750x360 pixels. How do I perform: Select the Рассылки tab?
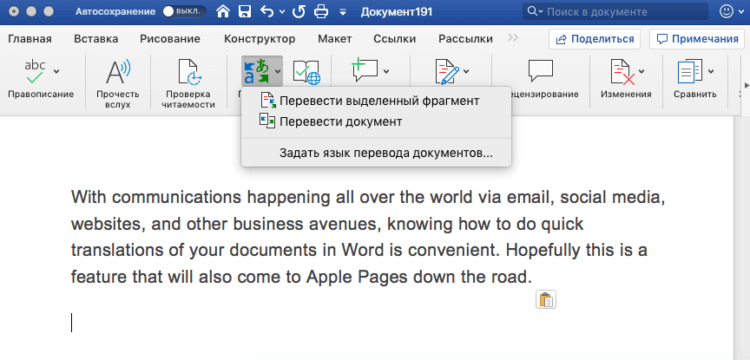pyautogui.click(x=465, y=39)
